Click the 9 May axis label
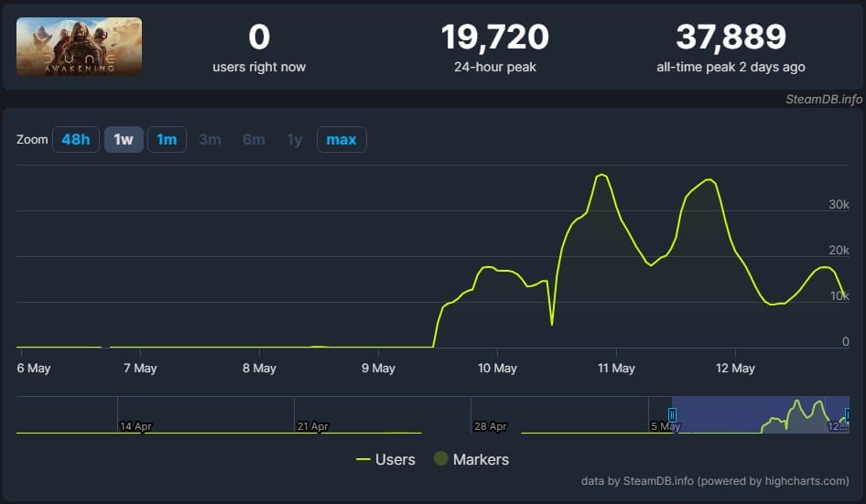This screenshot has width=866, height=504. click(378, 369)
